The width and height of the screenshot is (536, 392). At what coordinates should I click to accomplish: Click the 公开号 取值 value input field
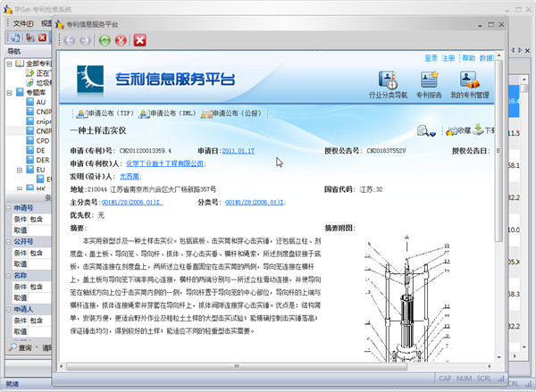(x=39, y=264)
